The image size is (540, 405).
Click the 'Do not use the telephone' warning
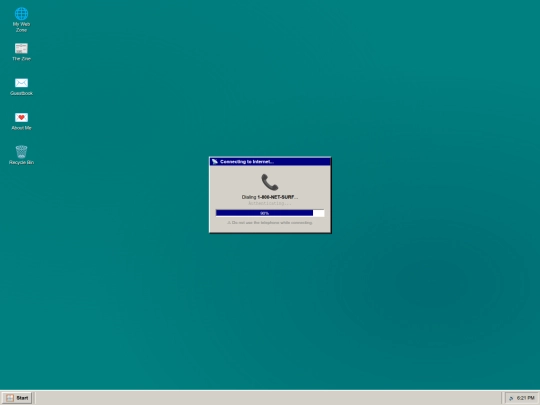(x=270, y=223)
